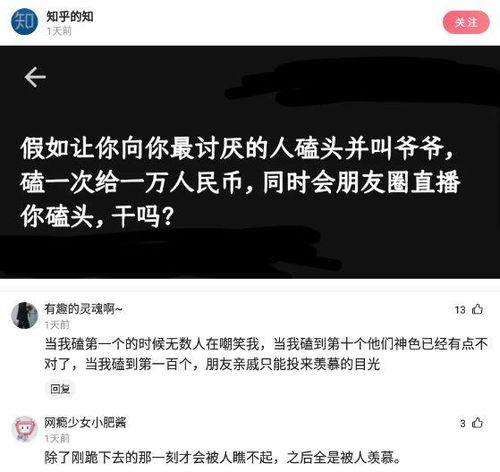Screen dimensions: 500x472
Task: Open the poster name 知乎的知
Action: pyautogui.click(x=70, y=16)
